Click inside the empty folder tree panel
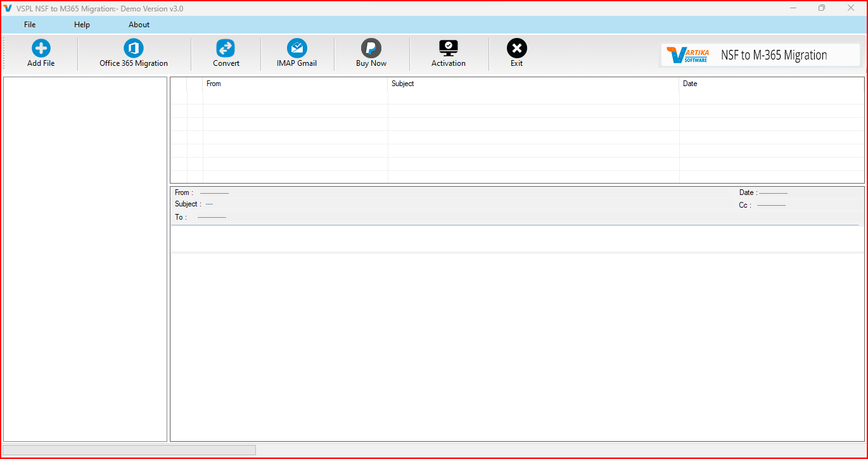 86,260
